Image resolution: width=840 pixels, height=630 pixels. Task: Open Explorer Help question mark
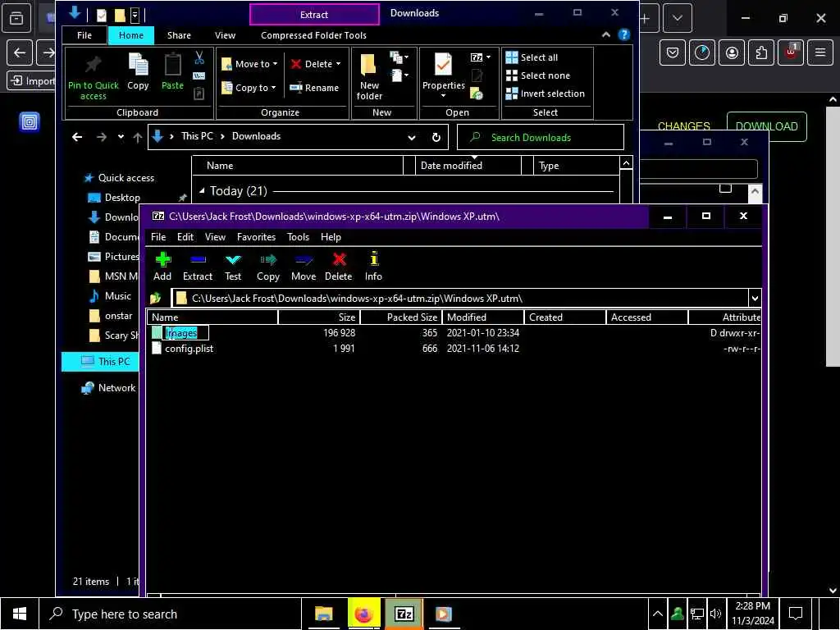[623, 34]
